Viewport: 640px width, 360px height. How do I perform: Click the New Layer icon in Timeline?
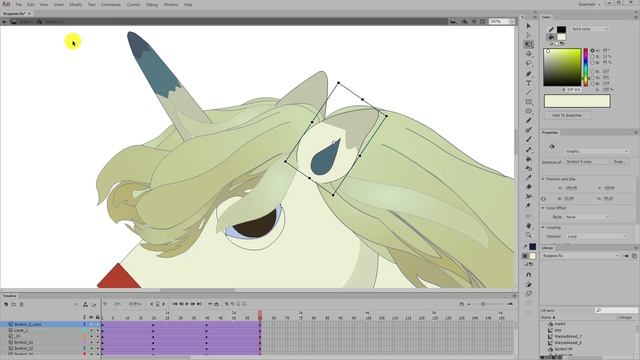(6, 304)
